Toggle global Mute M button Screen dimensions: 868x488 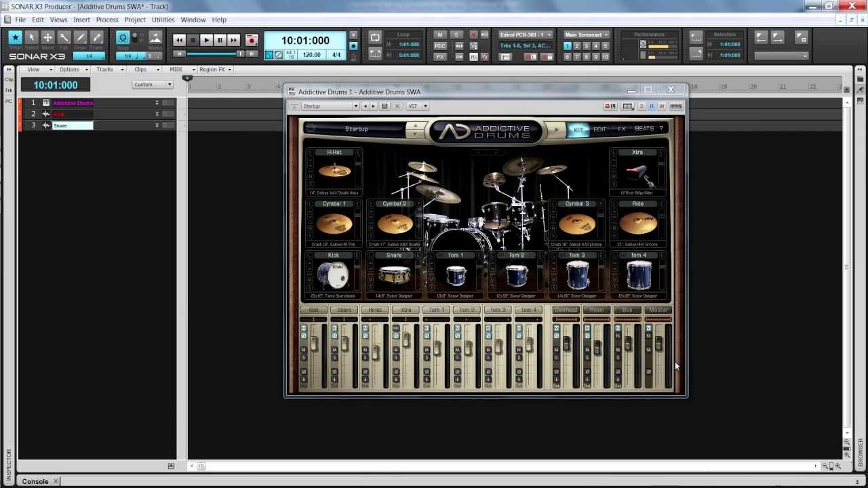(440, 35)
